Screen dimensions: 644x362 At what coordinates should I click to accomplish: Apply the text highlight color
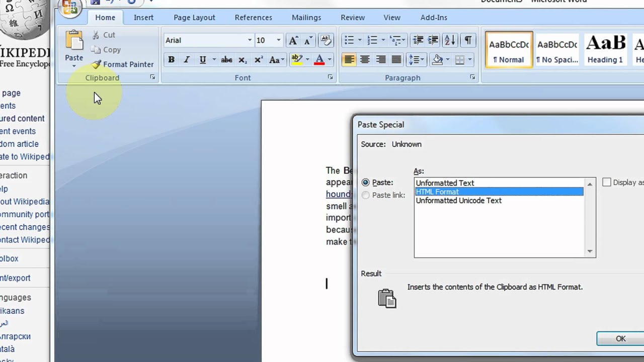click(296, 60)
